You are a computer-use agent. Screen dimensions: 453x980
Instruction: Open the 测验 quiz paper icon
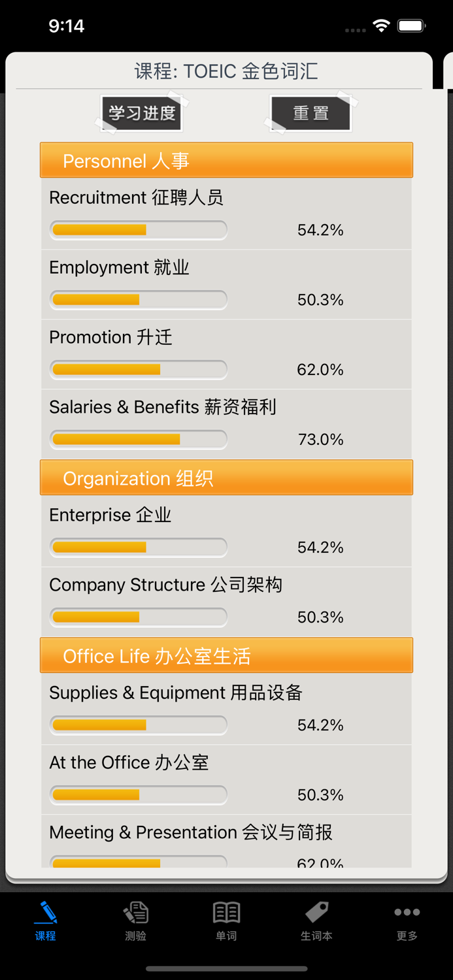135,912
